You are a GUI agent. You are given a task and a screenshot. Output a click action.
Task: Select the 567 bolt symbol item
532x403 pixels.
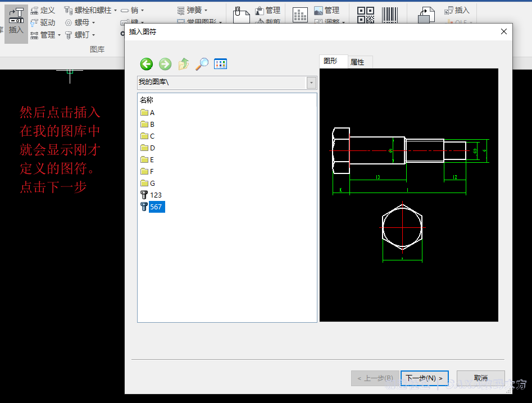tap(156, 207)
